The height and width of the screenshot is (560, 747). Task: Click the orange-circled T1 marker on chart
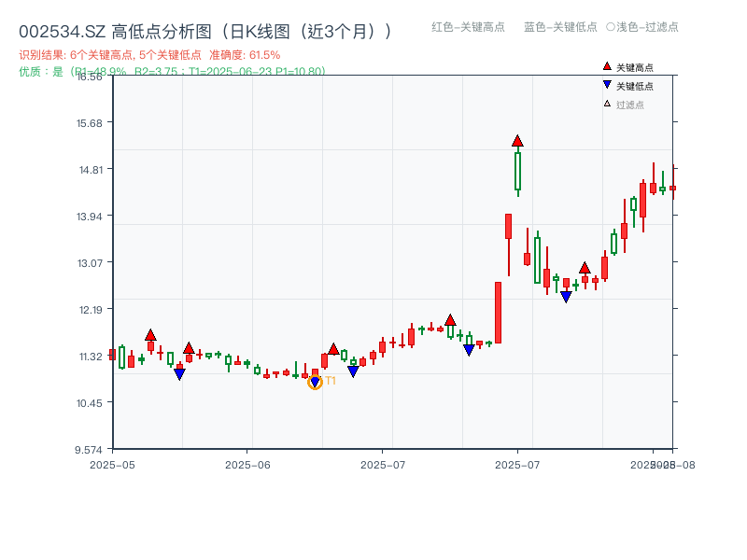[316, 382]
